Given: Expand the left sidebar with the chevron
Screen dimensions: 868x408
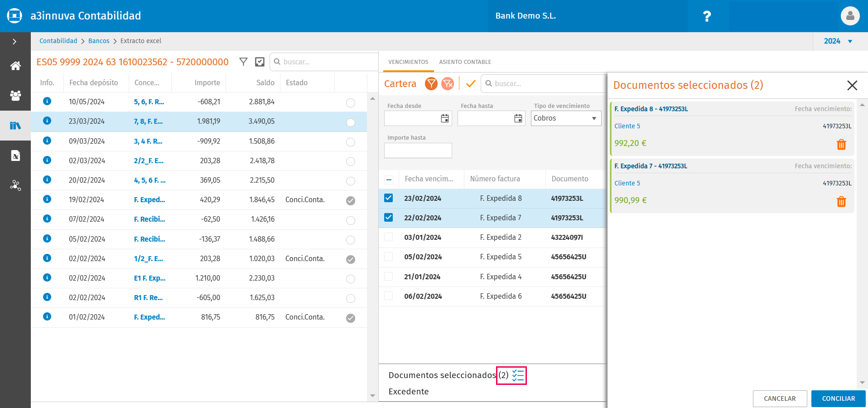Looking at the screenshot, I should click(x=14, y=41).
